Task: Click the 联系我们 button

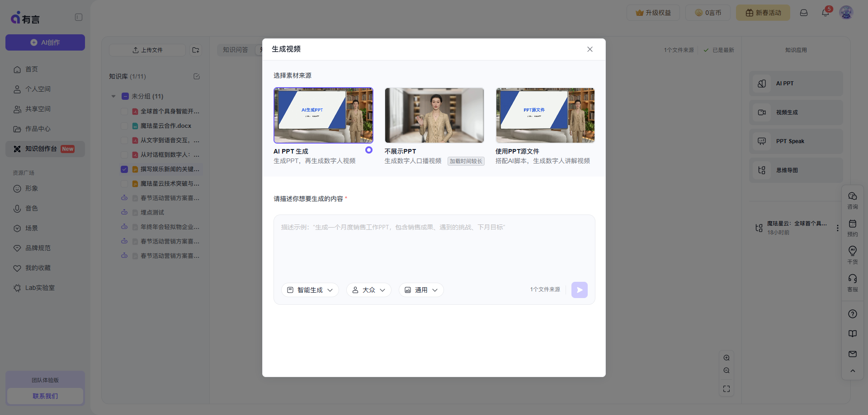Action: tap(45, 396)
